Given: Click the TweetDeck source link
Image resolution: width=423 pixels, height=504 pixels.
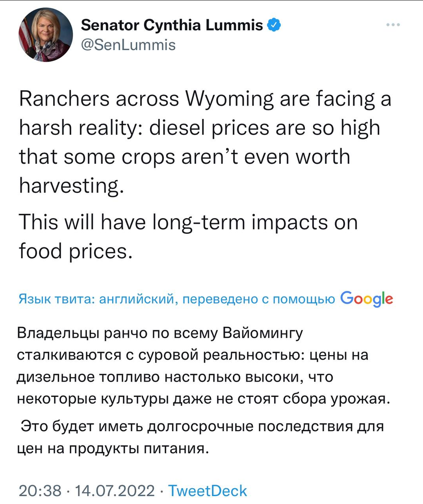Looking at the screenshot, I should pos(208,491).
